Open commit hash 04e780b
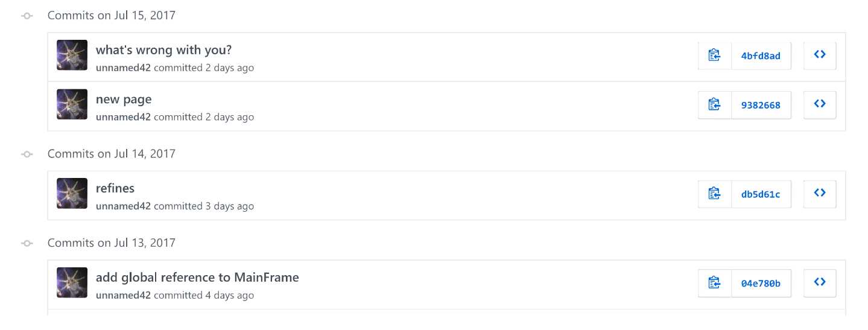 tap(761, 284)
